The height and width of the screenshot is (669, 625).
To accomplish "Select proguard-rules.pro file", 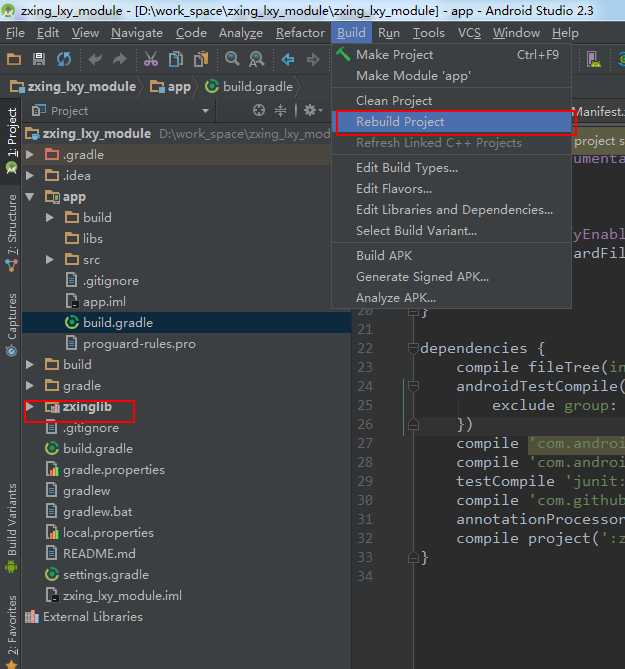I will pyautogui.click(x=131, y=343).
